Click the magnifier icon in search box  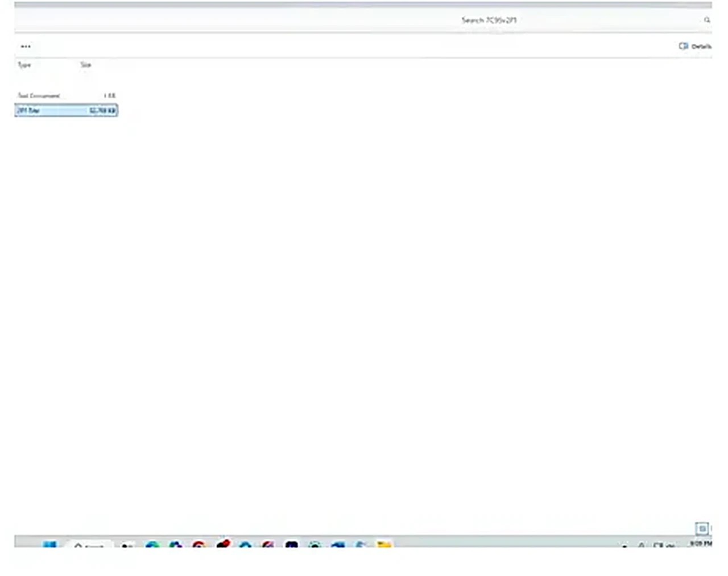pyautogui.click(x=707, y=20)
